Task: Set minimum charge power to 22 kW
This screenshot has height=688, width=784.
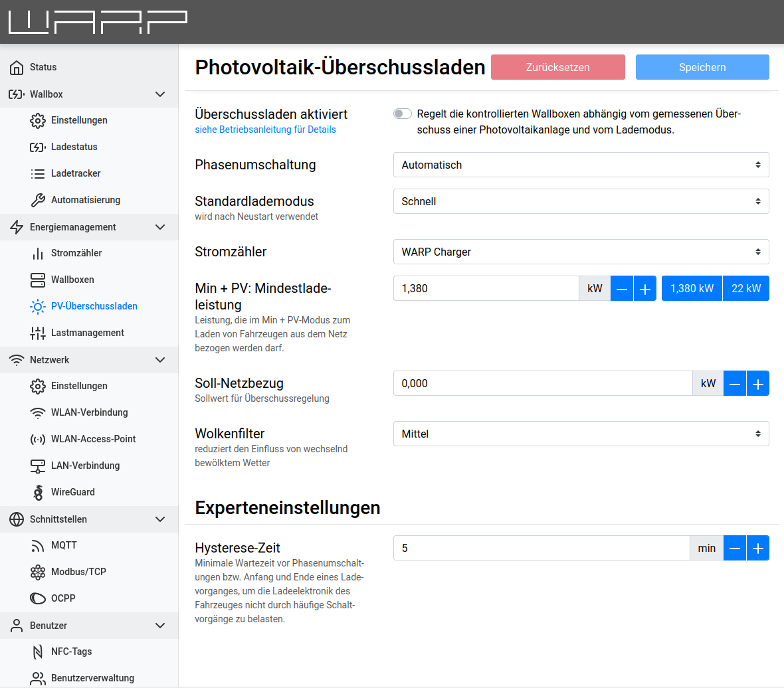Action: point(745,289)
